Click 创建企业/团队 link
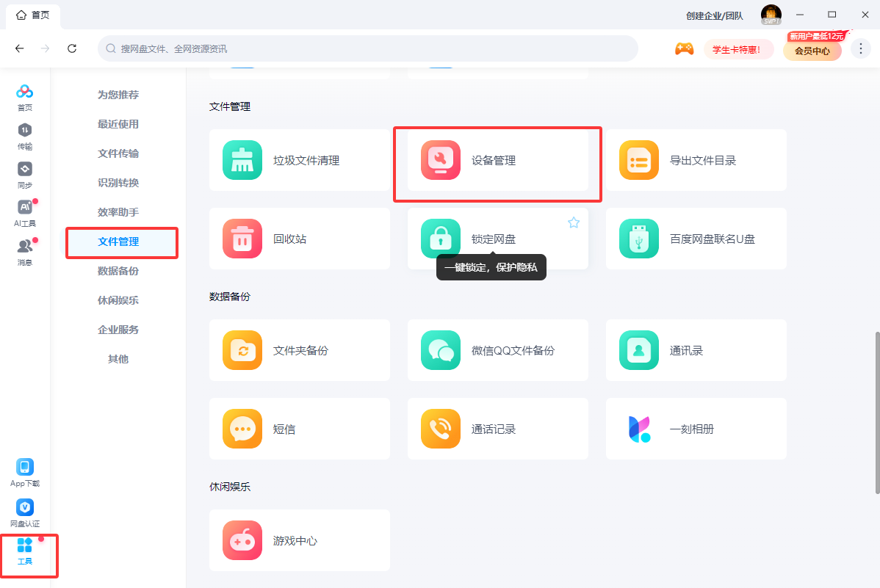Viewport: 880px width, 588px height. [715, 15]
